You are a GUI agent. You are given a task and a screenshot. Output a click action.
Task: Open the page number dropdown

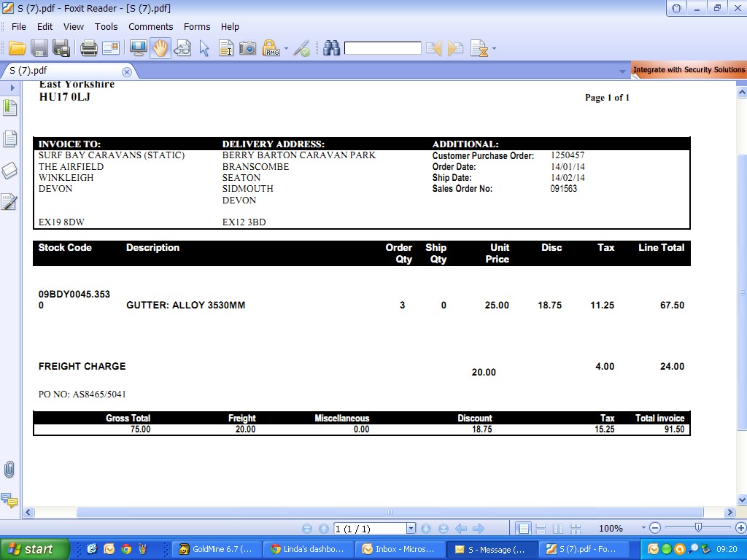[411, 529]
